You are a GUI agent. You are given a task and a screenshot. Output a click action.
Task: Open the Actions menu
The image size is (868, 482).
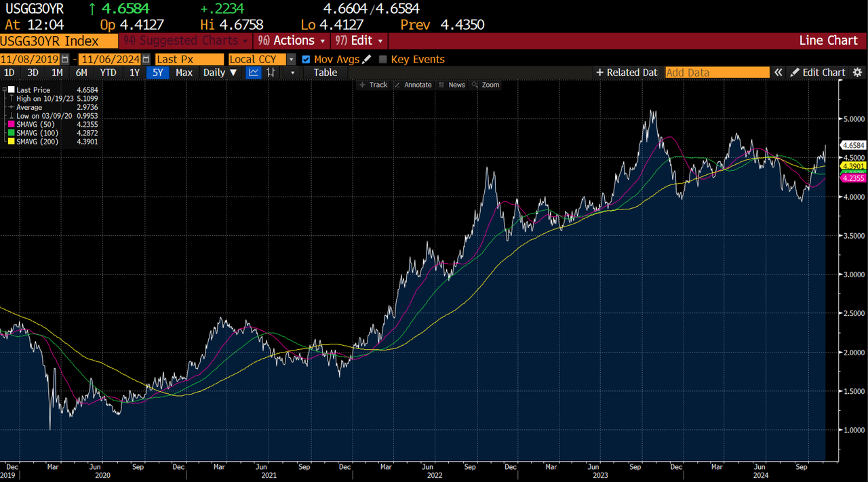click(x=291, y=41)
